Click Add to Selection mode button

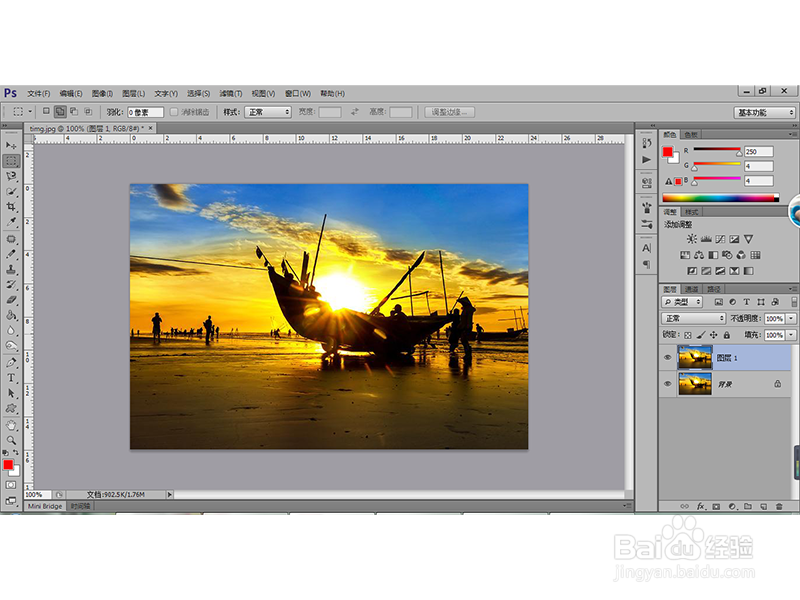pos(60,111)
